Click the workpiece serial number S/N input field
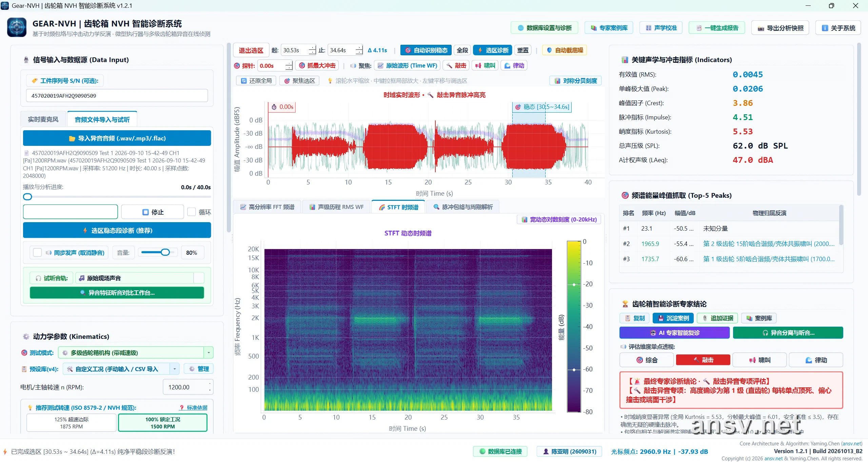The height and width of the screenshot is (463, 868). [117, 96]
